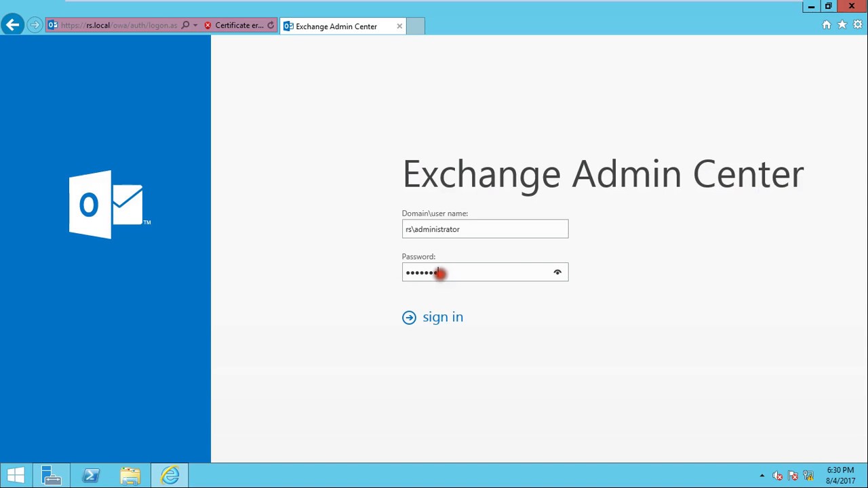This screenshot has width=868, height=488.
Task: Open File Explorer from taskbar
Action: pyautogui.click(x=130, y=476)
